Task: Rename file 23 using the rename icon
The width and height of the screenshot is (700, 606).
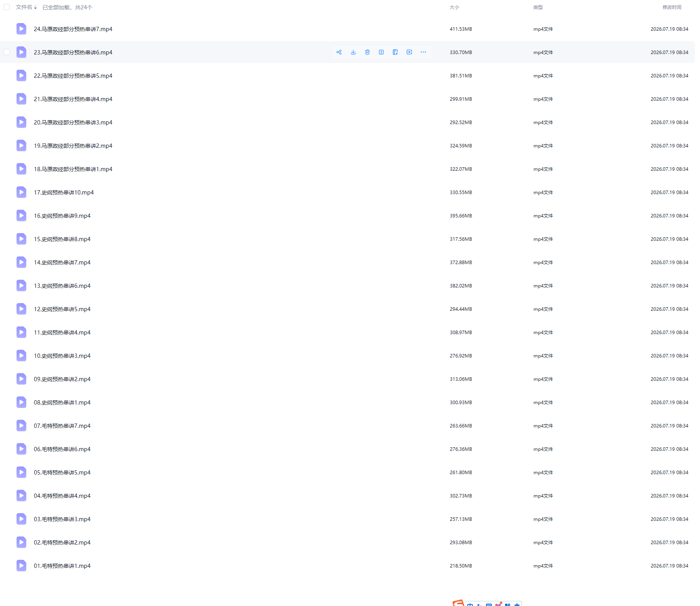Action: point(381,52)
